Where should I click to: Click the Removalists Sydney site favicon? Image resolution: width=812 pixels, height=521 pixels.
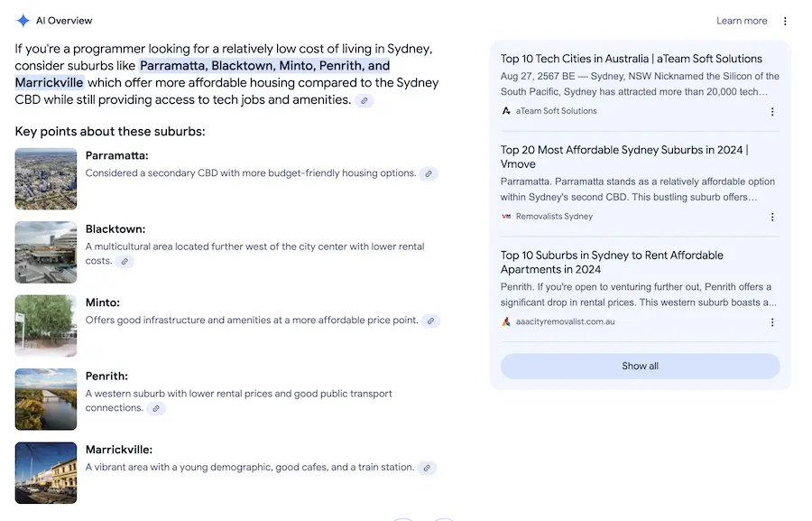507,217
